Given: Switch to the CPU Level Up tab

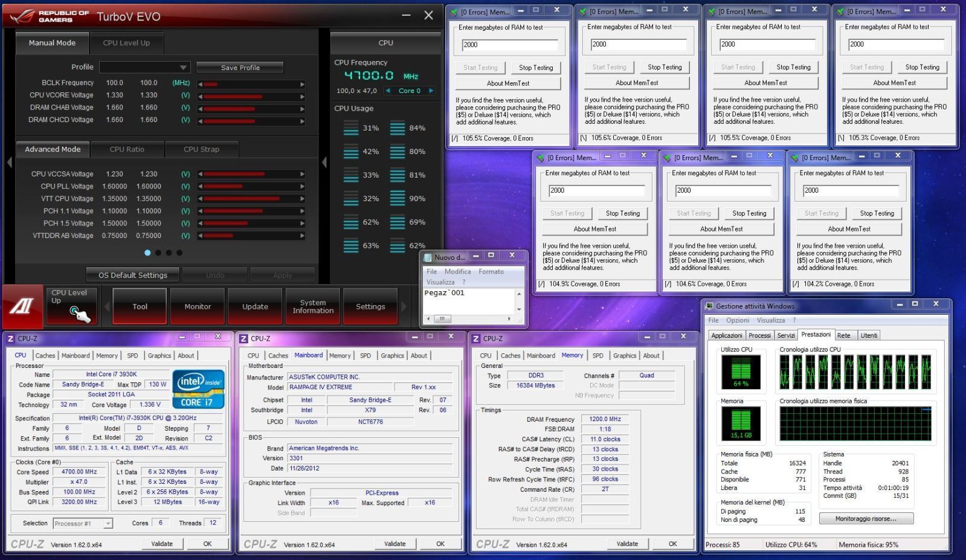Looking at the screenshot, I should click(x=126, y=43).
